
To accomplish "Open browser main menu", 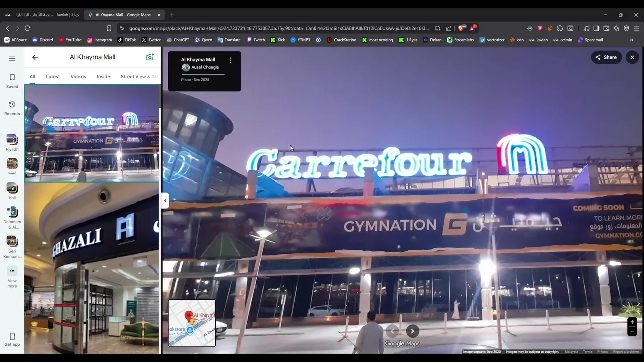I will (637, 28).
